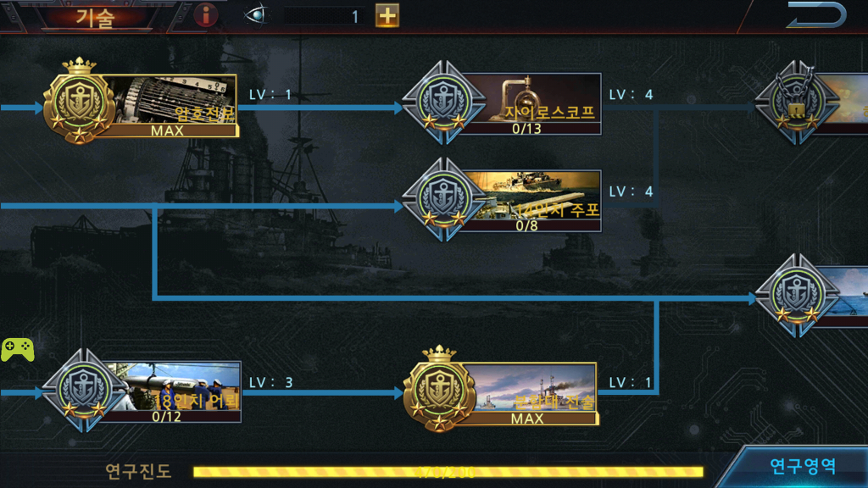Click the gold plus add button
868x488 pixels.
tap(387, 15)
